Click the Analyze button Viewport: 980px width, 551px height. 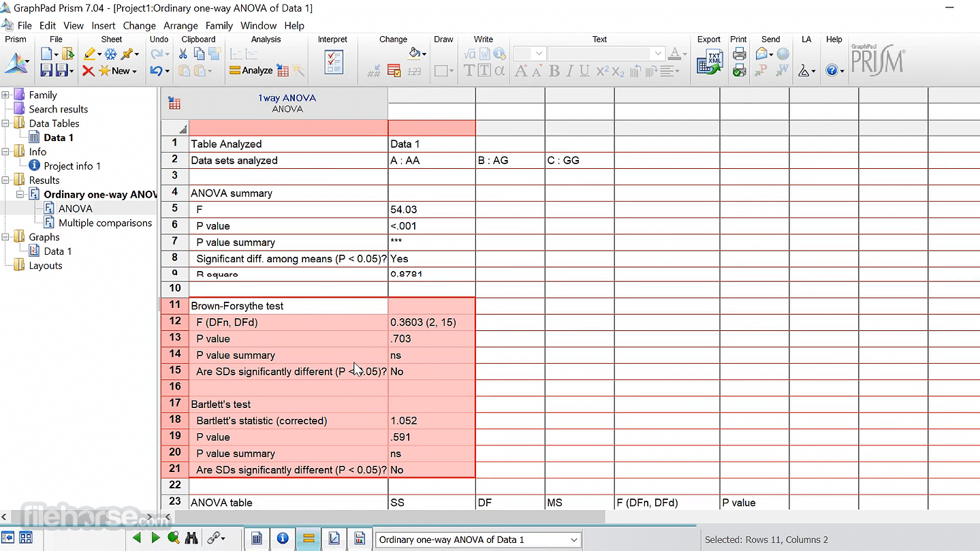click(x=251, y=70)
